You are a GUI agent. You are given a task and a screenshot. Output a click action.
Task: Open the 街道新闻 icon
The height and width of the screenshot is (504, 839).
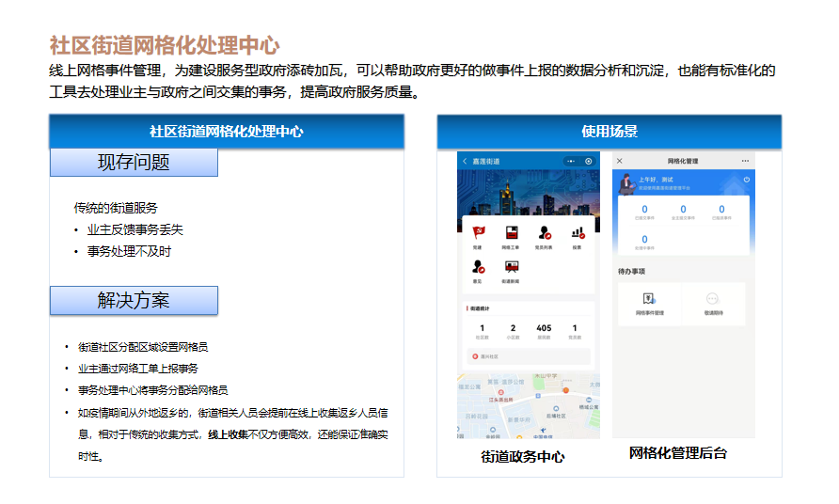click(511, 267)
